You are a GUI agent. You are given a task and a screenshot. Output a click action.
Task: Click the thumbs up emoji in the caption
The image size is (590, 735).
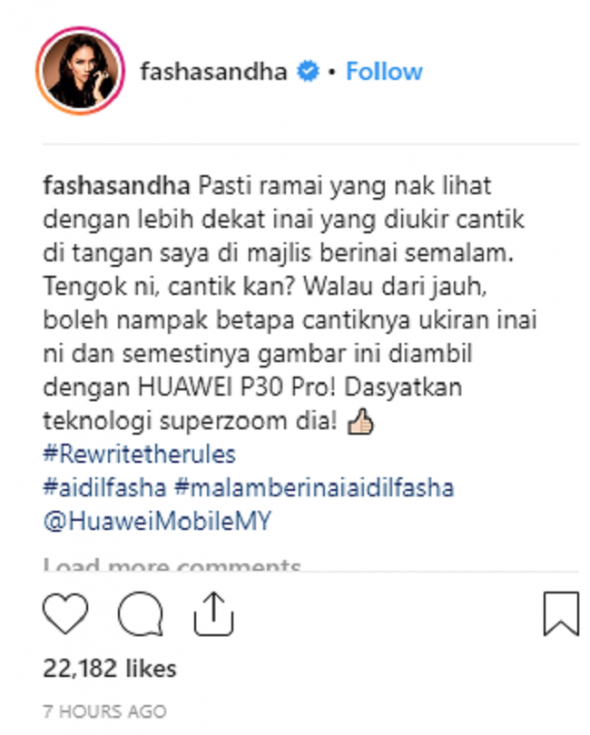[360, 421]
